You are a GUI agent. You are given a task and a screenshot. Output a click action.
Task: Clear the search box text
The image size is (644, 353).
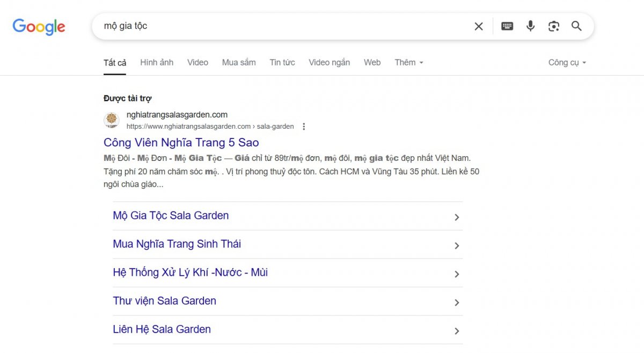coord(478,26)
